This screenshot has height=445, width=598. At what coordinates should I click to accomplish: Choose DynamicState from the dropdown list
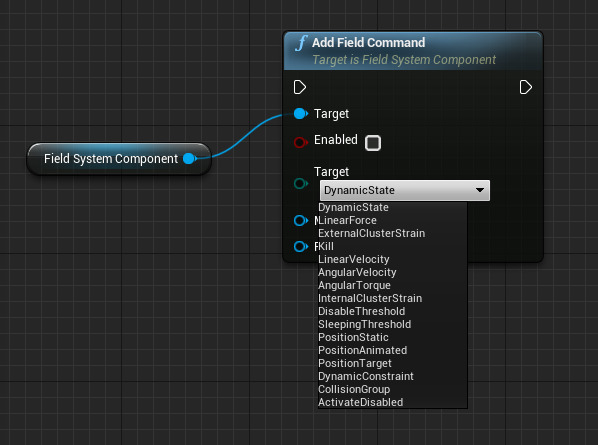pyautogui.click(x=392, y=207)
